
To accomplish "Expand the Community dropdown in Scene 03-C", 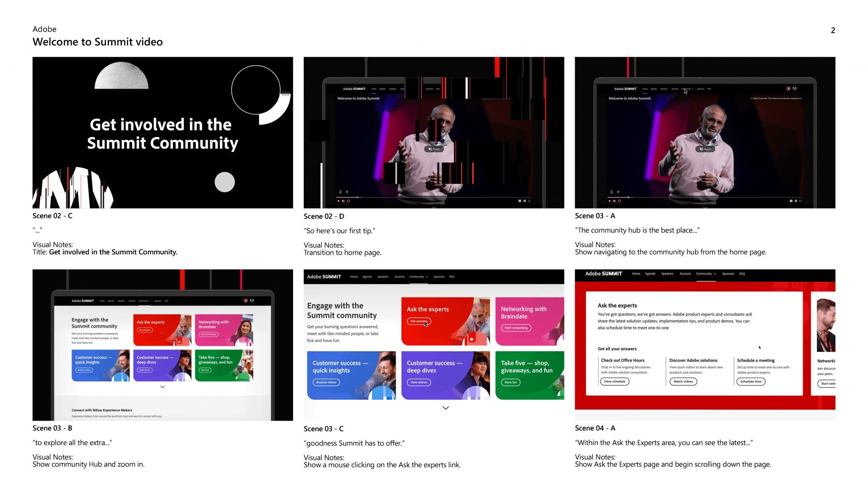I will pos(418,277).
